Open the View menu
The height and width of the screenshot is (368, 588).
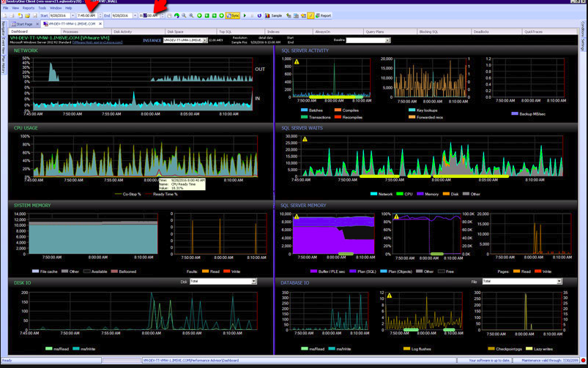[x=15, y=8]
